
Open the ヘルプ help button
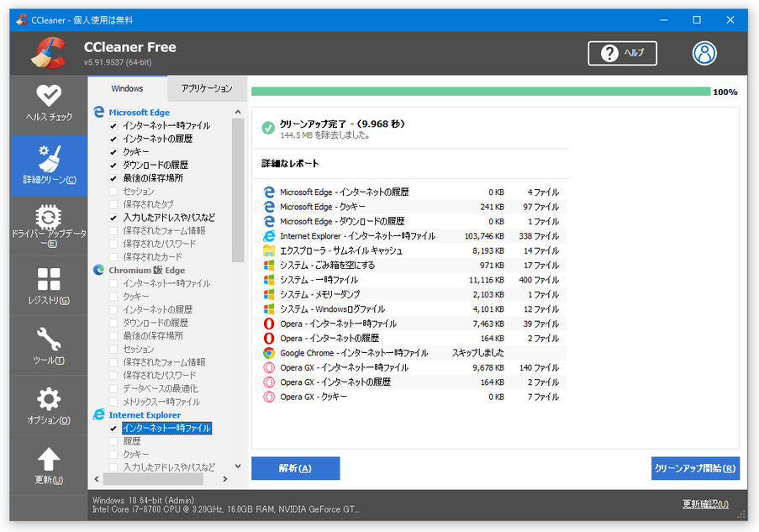click(622, 53)
